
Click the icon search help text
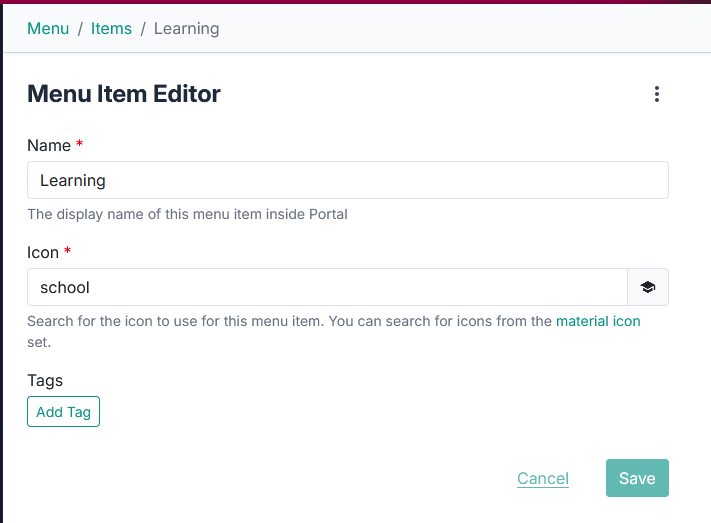click(290, 321)
